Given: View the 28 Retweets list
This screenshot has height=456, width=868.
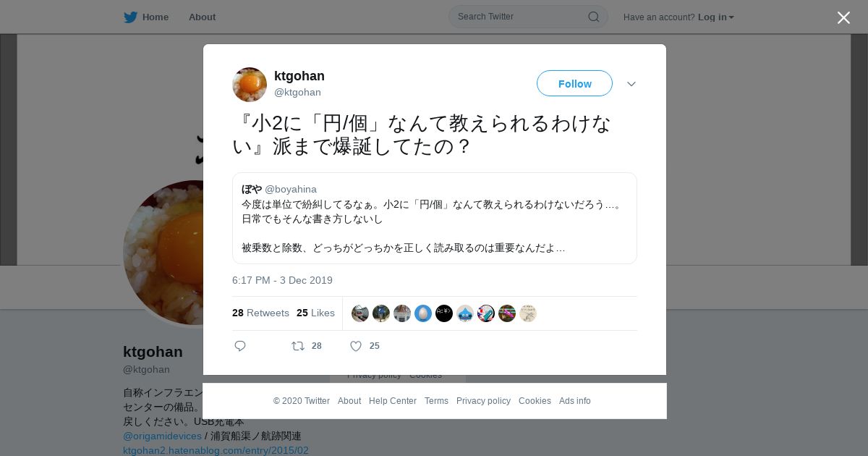Looking at the screenshot, I should point(260,313).
